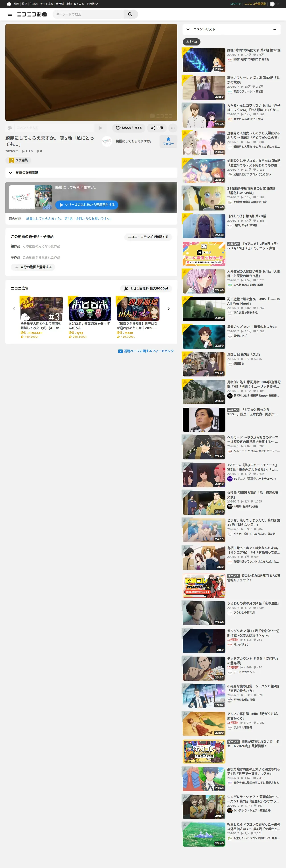Show next Nico ads with right arrow

tap(169, 309)
